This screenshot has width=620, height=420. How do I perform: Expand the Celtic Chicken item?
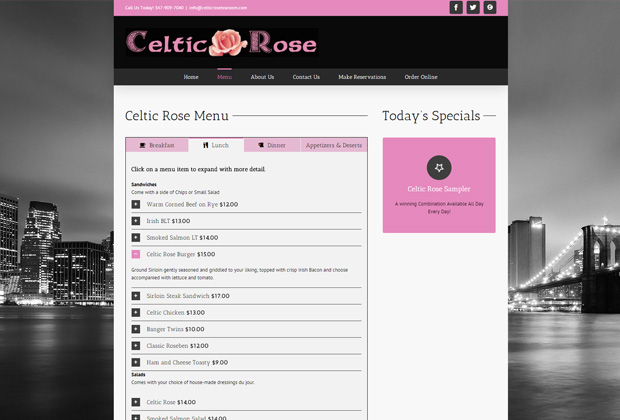(x=136, y=312)
